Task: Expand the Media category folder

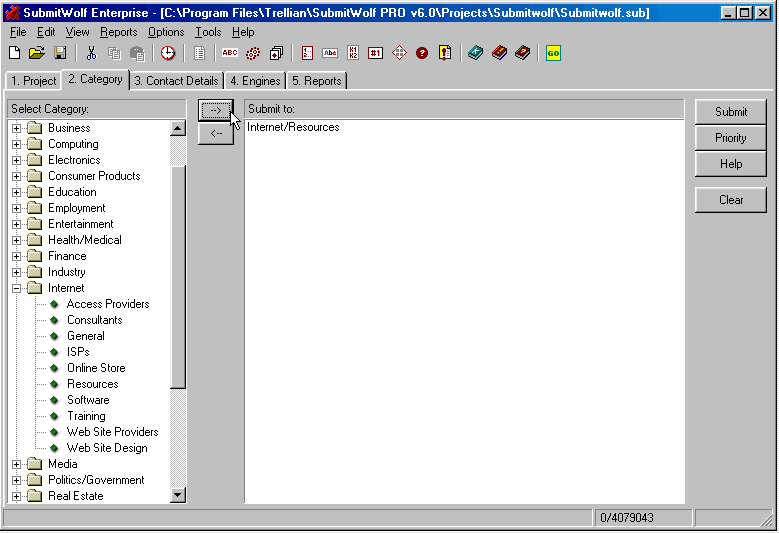Action: coord(16,464)
